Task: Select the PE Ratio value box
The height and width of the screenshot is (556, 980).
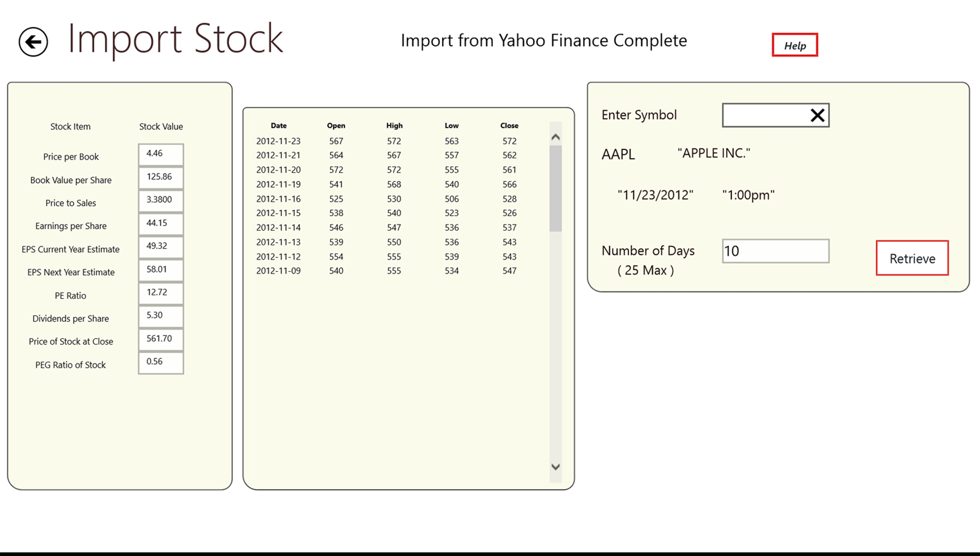Action: click(x=161, y=293)
